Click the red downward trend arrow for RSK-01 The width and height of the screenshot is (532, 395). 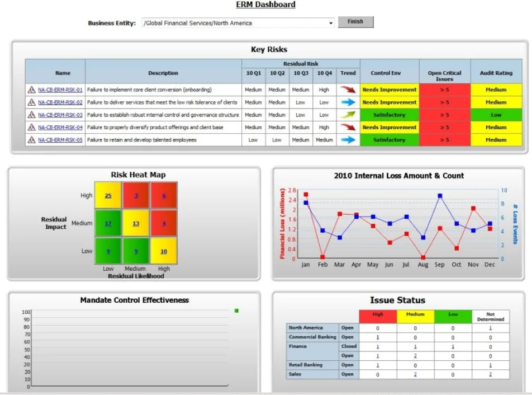(x=348, y=90)
